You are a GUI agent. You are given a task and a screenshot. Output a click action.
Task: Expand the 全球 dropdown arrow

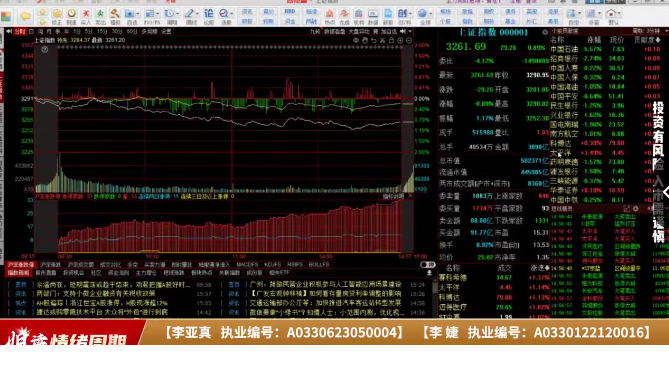(x=430, y=14)
